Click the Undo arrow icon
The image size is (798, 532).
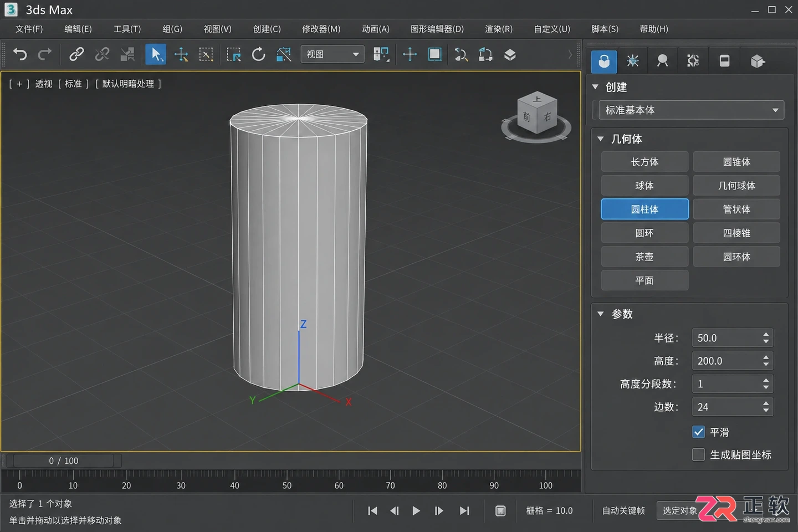click(20, 54)
